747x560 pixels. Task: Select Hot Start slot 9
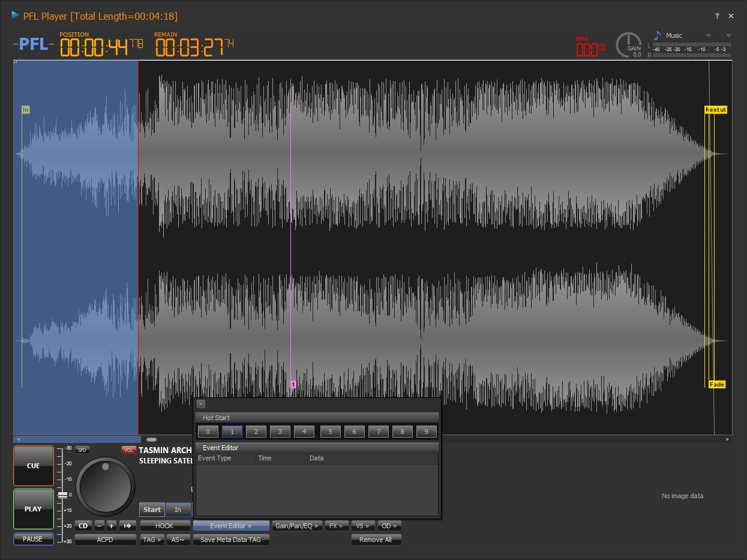427,432
